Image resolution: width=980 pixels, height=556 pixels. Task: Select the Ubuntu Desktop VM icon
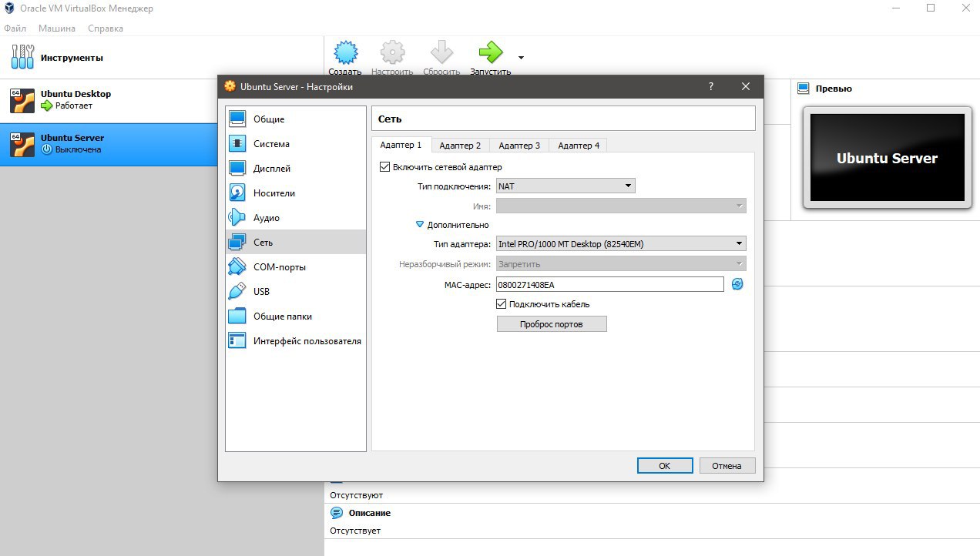(22, 100)
